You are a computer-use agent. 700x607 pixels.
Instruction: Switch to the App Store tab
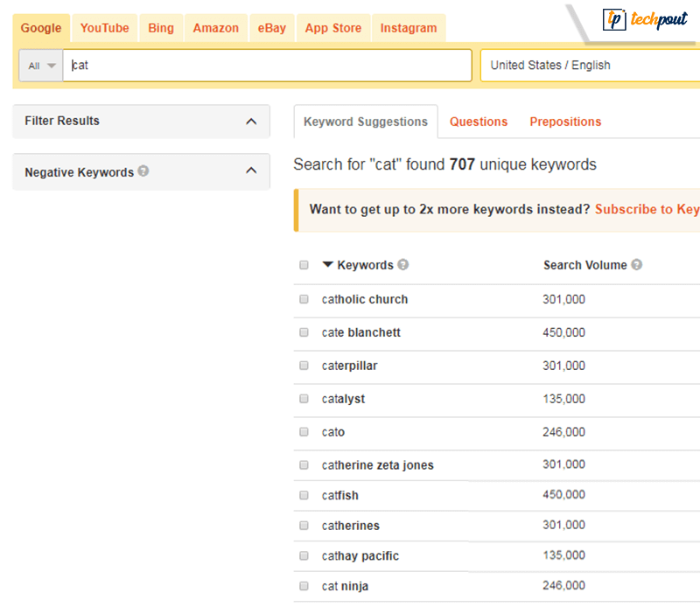click(x=333, y=28)
